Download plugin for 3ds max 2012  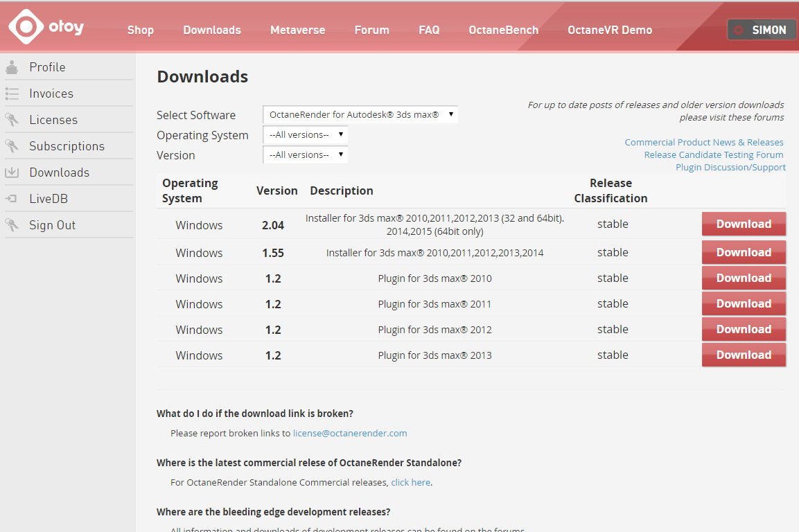click(744, 329)
